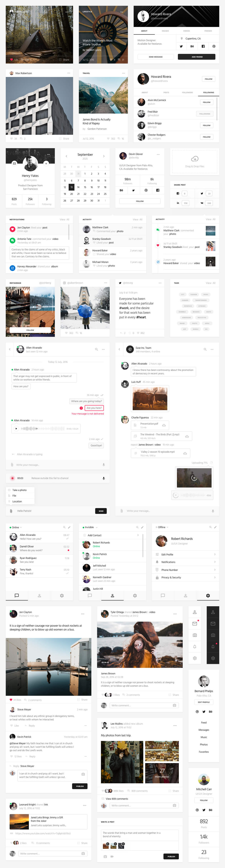Click the plus icon on Henry Yates card
225x868 pixels.
click(46, 163)
